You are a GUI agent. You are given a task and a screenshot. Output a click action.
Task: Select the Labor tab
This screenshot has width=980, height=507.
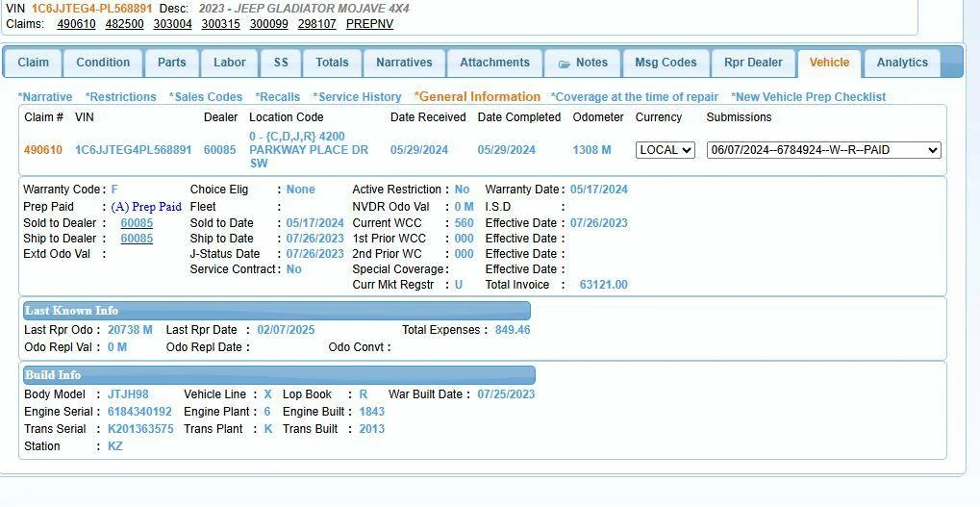tap(230, 63)
